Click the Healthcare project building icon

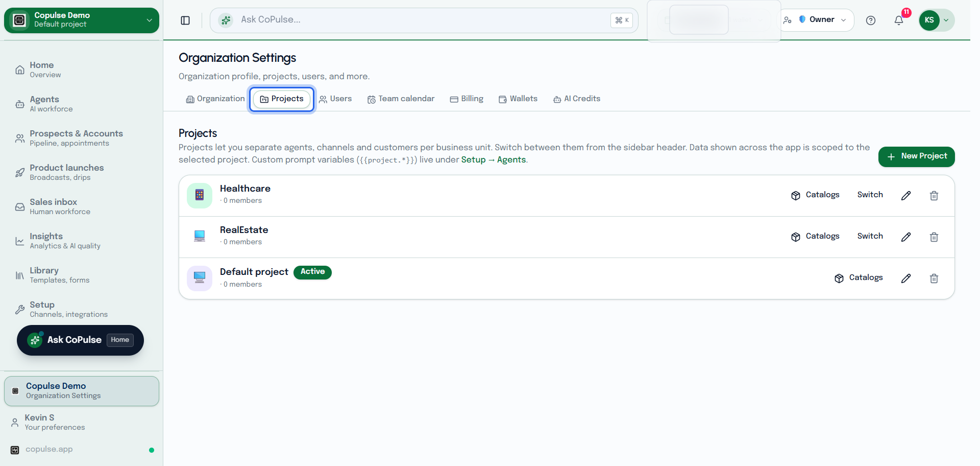tap(200, 195)
